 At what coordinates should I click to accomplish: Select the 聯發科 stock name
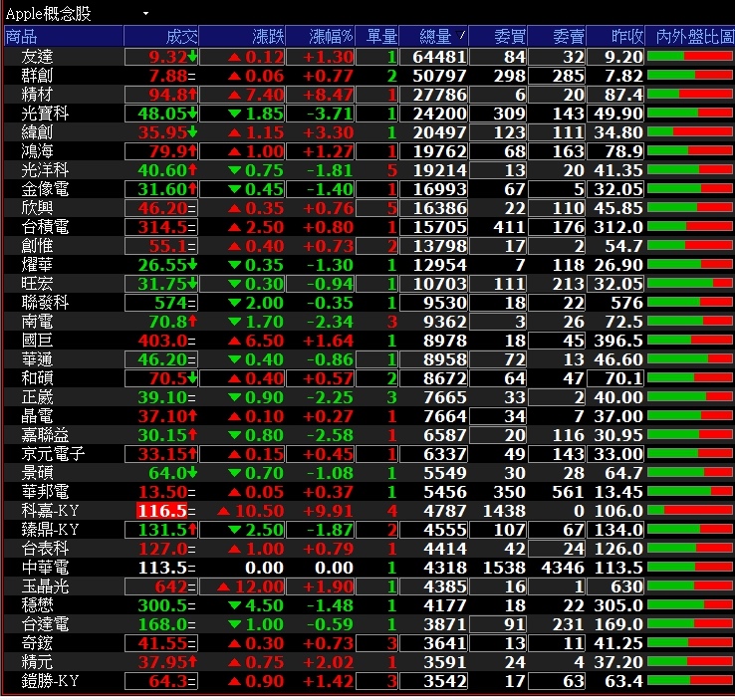coord(45,303)
